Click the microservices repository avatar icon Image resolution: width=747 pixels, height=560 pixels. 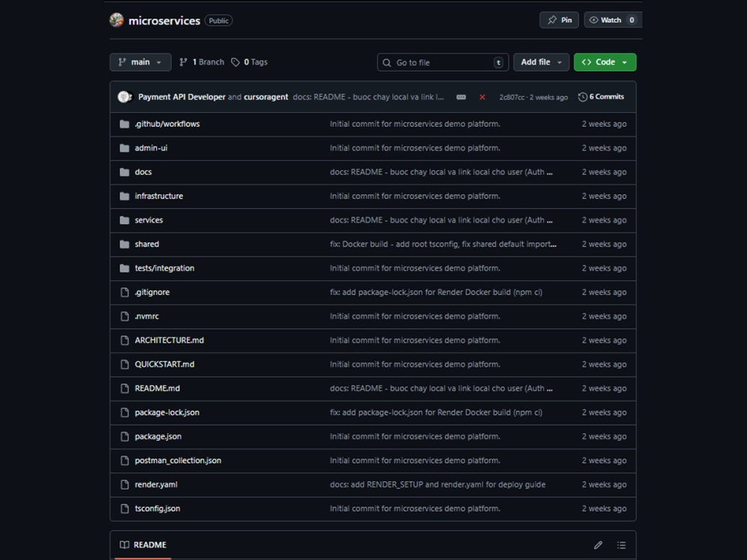coord(117,20)
